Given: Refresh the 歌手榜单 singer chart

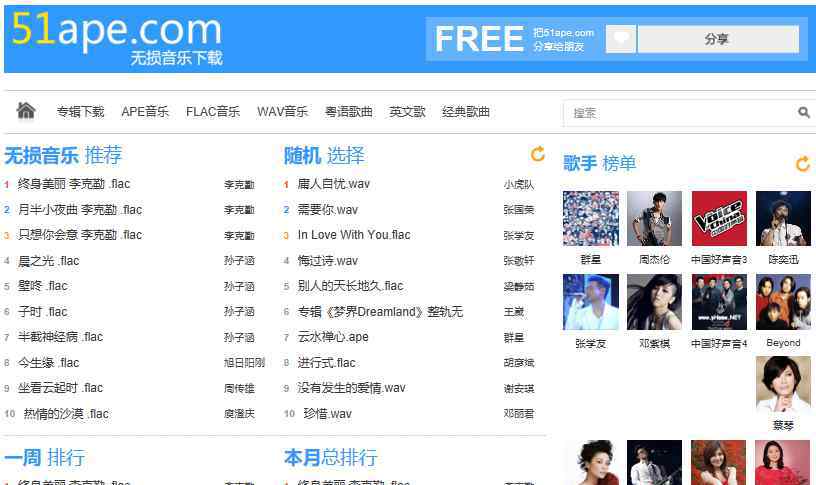Looking at the screenshot, I should pyautogui.click(x=802, y=164).
